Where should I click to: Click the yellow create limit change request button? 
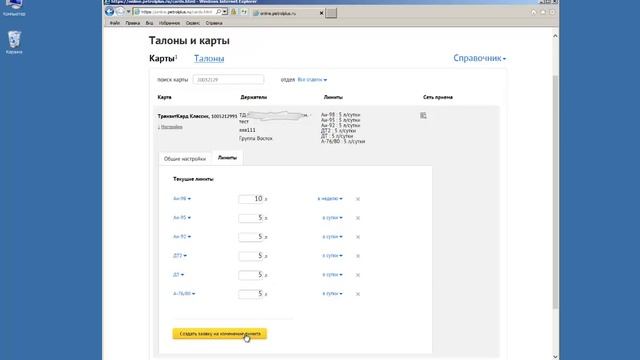[x=220, y=334]
